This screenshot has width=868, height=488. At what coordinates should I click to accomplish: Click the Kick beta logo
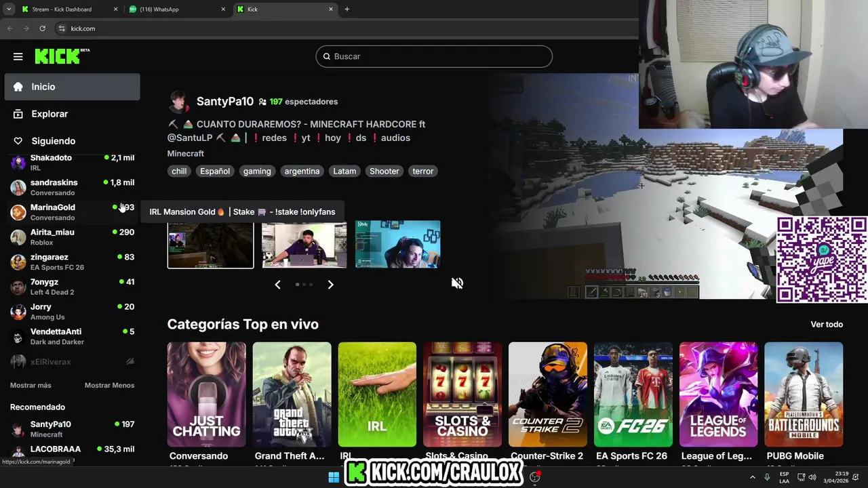click(x=62, y=56)
